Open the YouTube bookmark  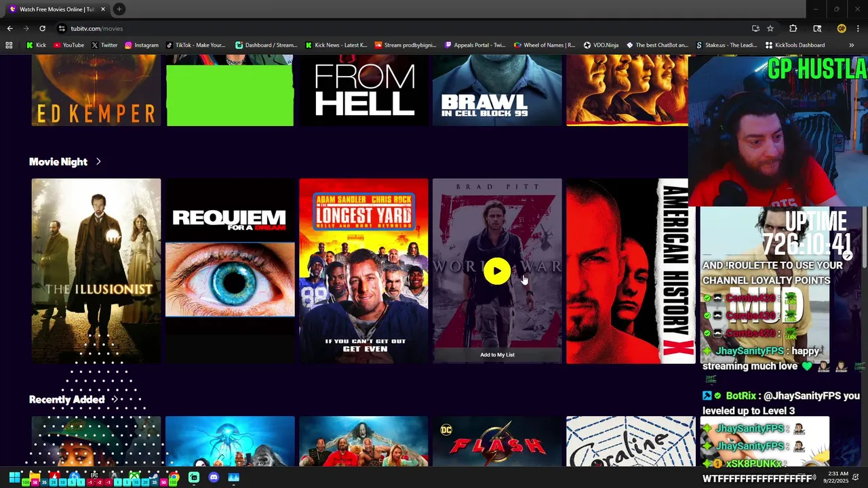click(68, 45)
